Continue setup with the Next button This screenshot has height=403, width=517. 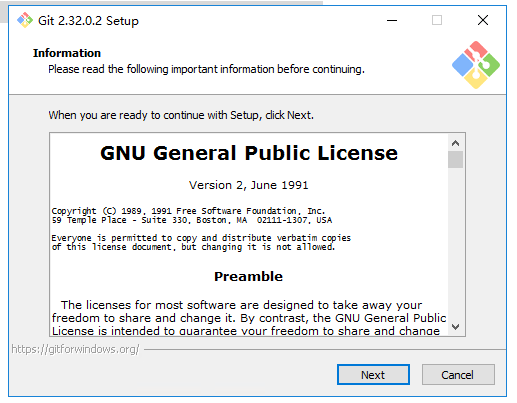click(373, 375)
